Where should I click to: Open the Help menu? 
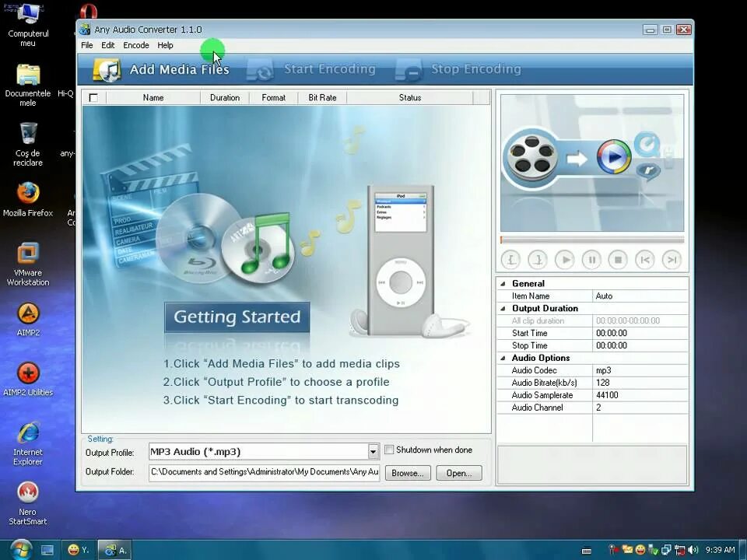(165, 45)
